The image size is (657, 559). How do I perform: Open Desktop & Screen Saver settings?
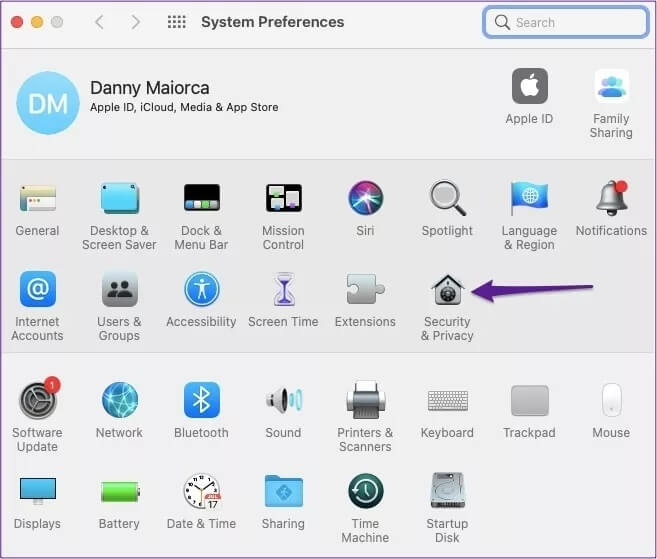click(x=119, y=198)
